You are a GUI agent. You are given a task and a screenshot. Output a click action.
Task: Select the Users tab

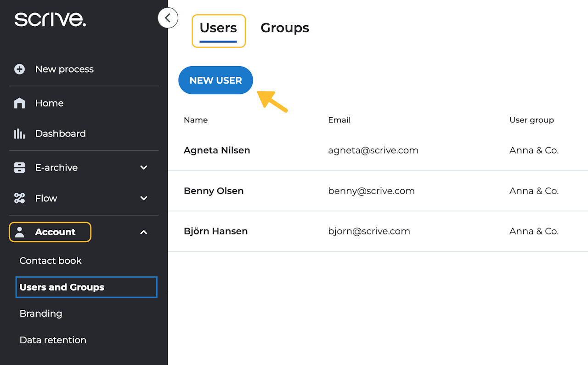pyautogui.click(x=218, y=28)
